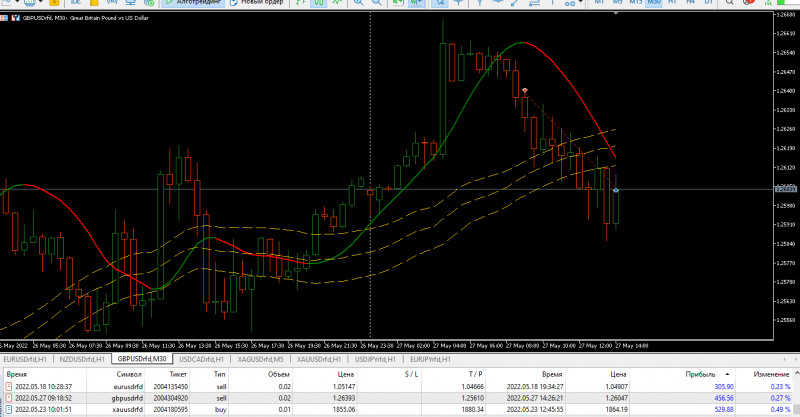800x417 pixels.
Task: Click the chart tabs scroll left arrow
Action: click(785, 359)
